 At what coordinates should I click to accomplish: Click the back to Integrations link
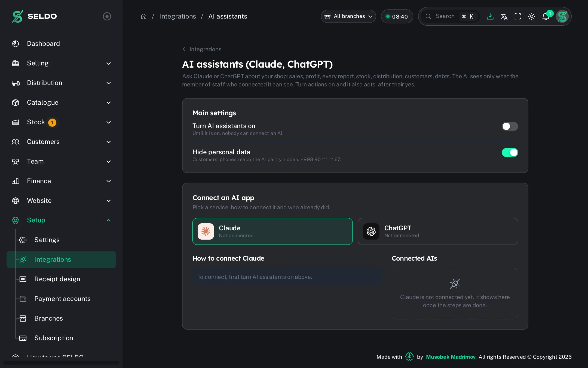click(202, 49)
